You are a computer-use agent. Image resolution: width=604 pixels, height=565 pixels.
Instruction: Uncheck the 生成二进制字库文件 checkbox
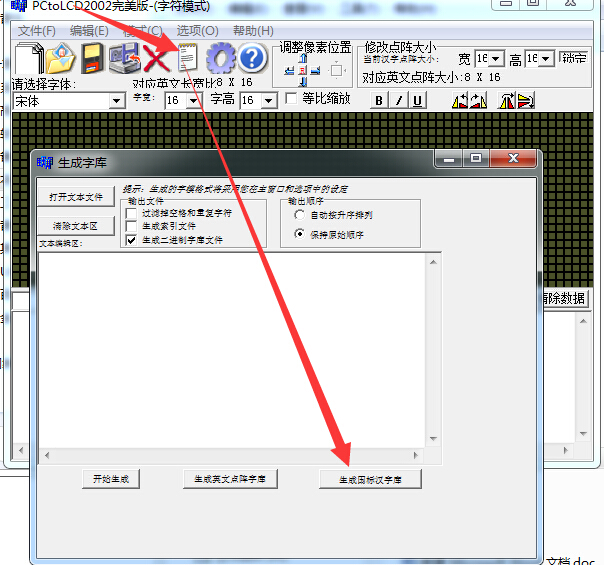pyautogui.click(x=132, y=240)
